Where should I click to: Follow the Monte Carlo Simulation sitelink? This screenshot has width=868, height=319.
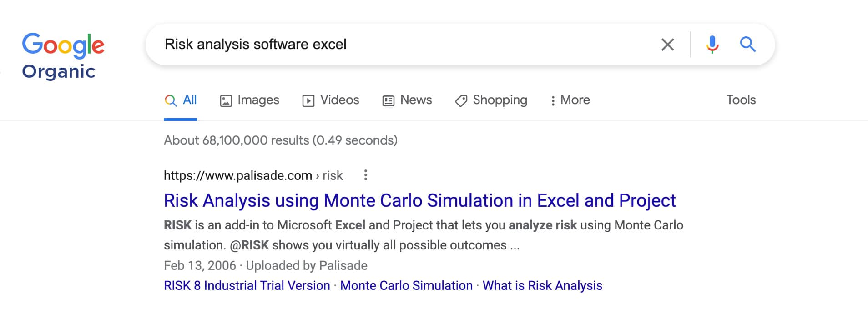coord(406,285)
